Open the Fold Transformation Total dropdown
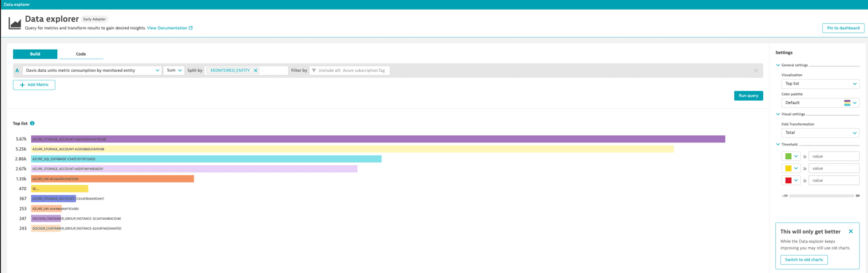This screenshot has width=868, height=273. [820, 133]
